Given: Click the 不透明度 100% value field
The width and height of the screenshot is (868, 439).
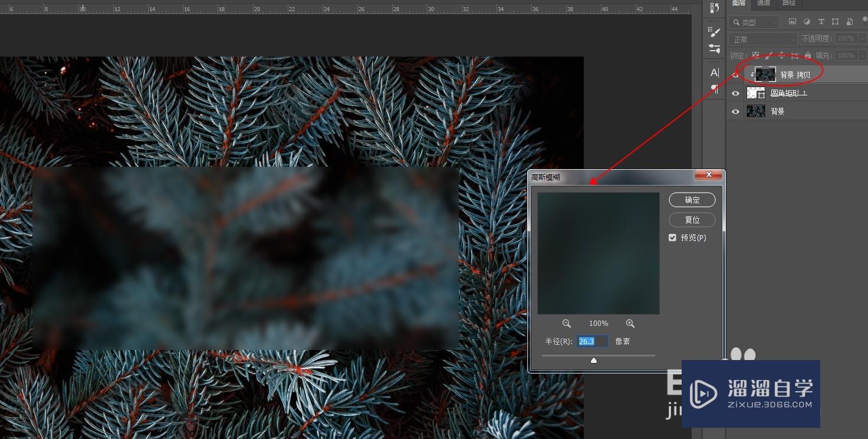Looking at the screenshot, I should 846,38.
